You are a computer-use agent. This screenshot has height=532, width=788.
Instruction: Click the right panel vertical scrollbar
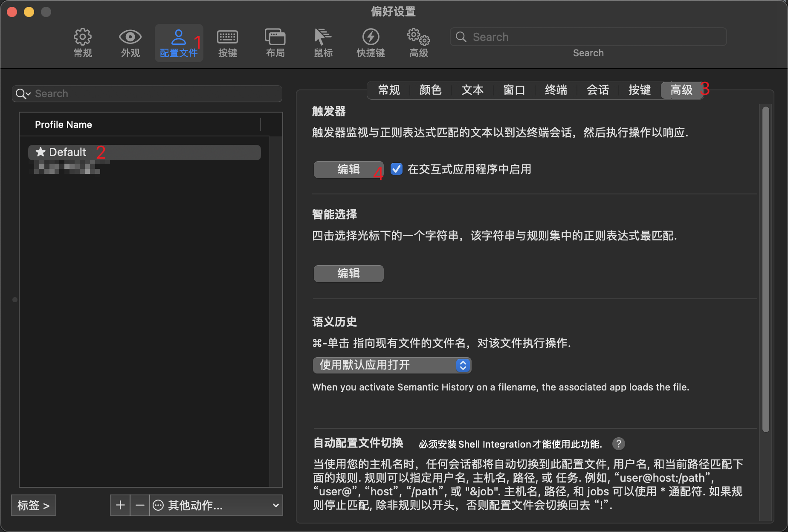(x=765, y=269)
